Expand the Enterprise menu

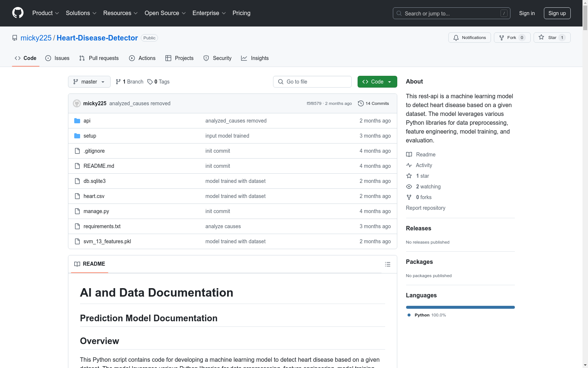pyautogui.click(x=209, y=13)
